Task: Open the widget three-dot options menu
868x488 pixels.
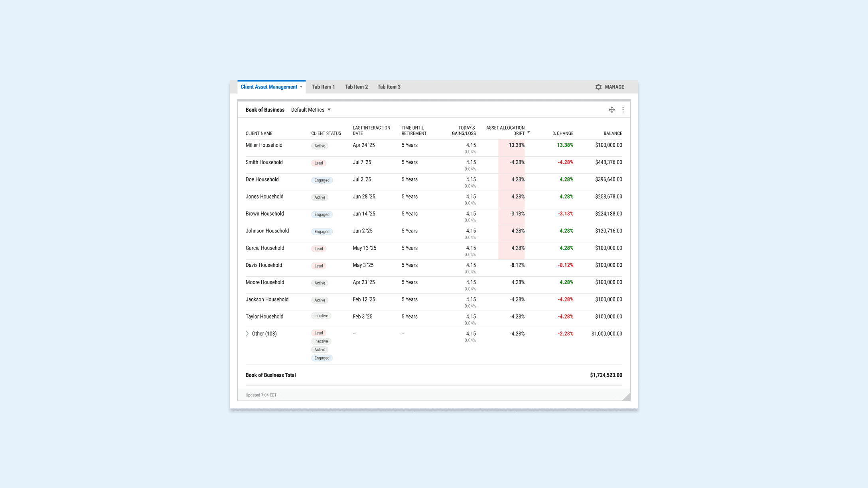Action: point(623,110)
